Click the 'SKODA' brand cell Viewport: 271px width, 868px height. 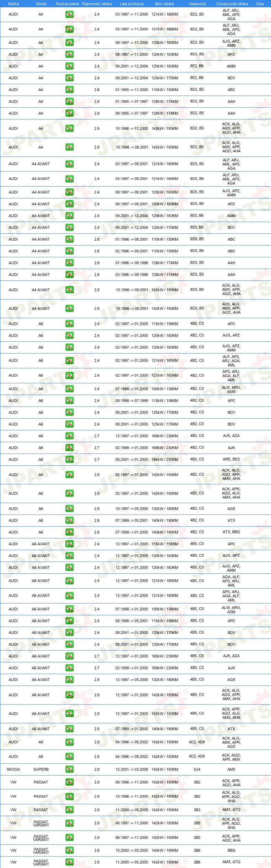click(13, 769)
